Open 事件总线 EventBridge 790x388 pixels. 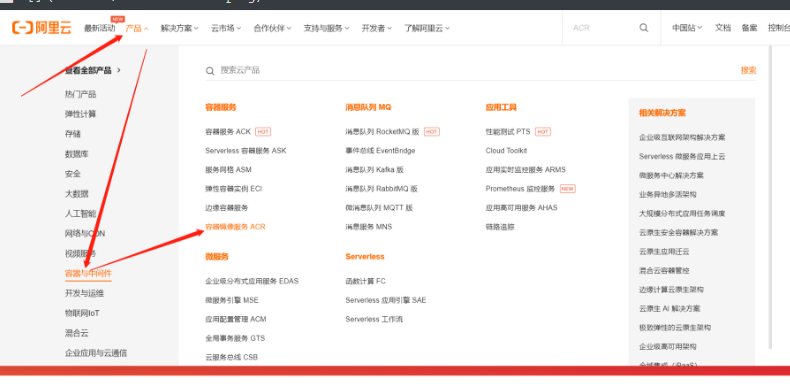(x=380, y=151)
